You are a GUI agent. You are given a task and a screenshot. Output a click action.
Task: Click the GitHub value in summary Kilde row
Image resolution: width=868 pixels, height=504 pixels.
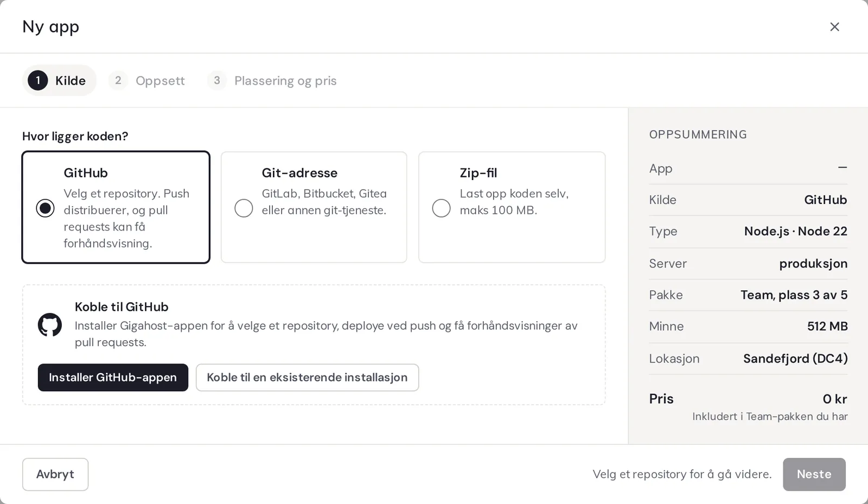(x=825, y=200)
